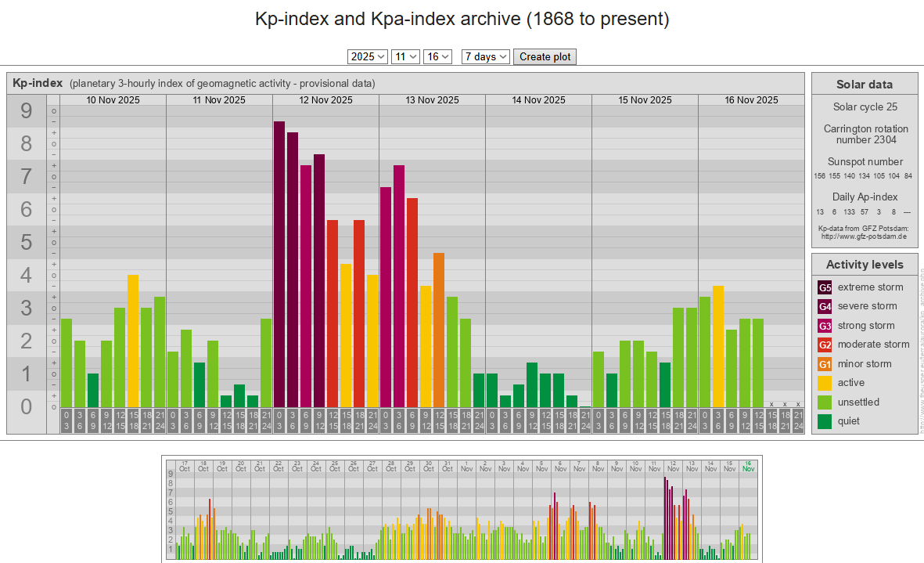Click the '12 Nov' day in overview chart
Viewport: 924px width, 563px height.
pyautogui.click(x=673, y=467)
